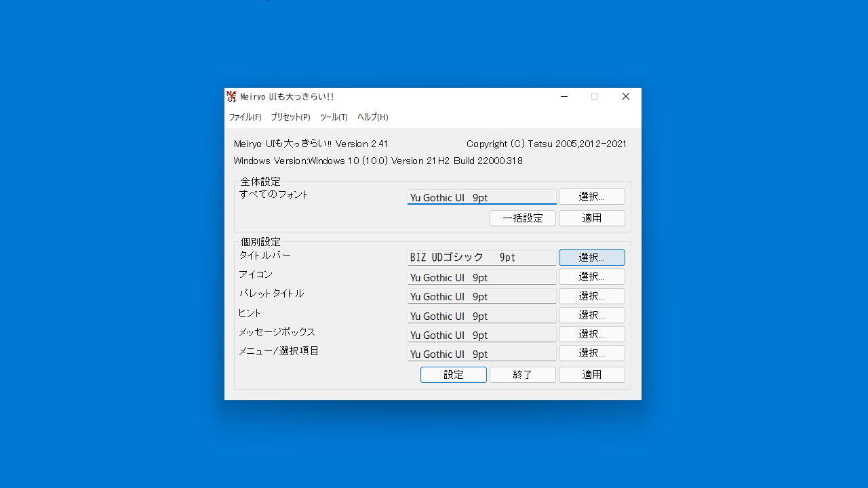
Task: Click the タイトルバー label
Action: click(x=265, y=255)
